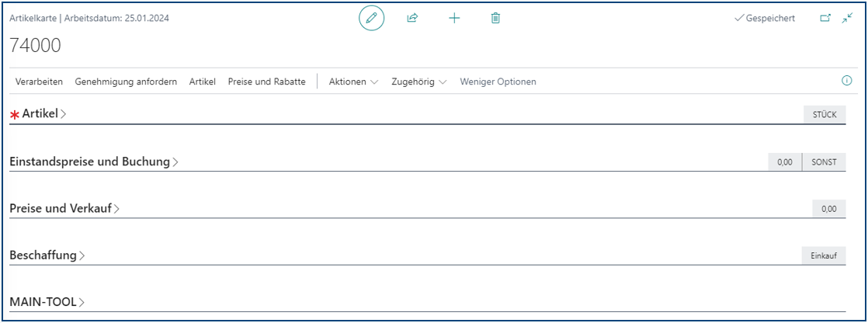Click the plus icon to create new
The height and width of the screenshot is (323, 868).
point(454,19)
